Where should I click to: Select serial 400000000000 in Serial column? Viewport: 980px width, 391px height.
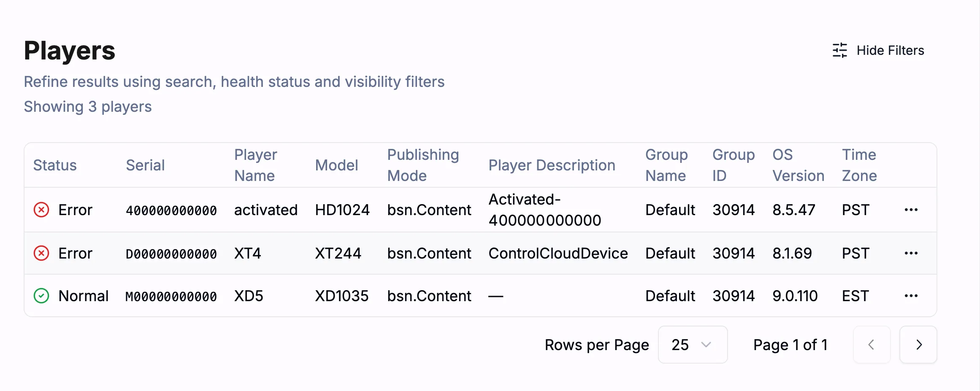pyautogui.click(x=171, y=210)
